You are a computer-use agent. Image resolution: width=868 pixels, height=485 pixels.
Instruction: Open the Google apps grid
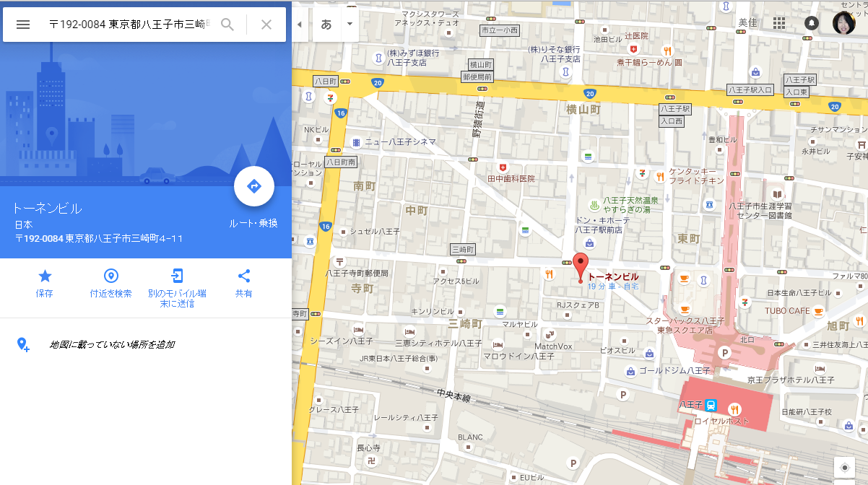(x=778, y=23)
